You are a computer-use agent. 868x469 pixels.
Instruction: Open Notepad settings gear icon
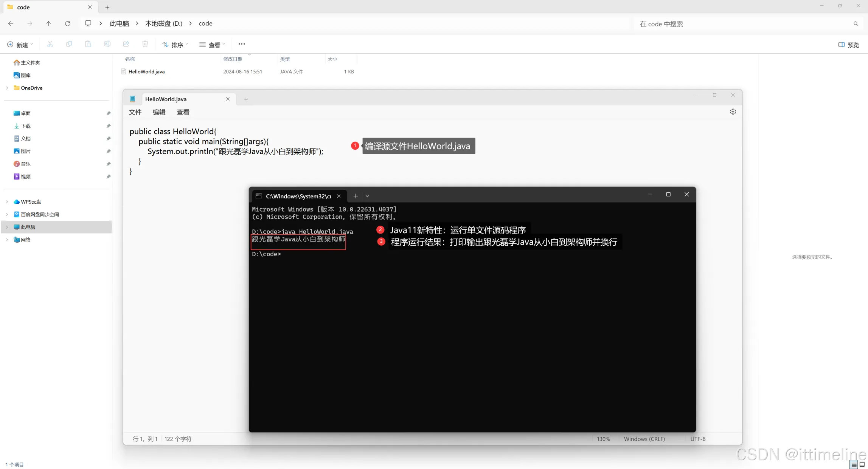coord(733,112)
